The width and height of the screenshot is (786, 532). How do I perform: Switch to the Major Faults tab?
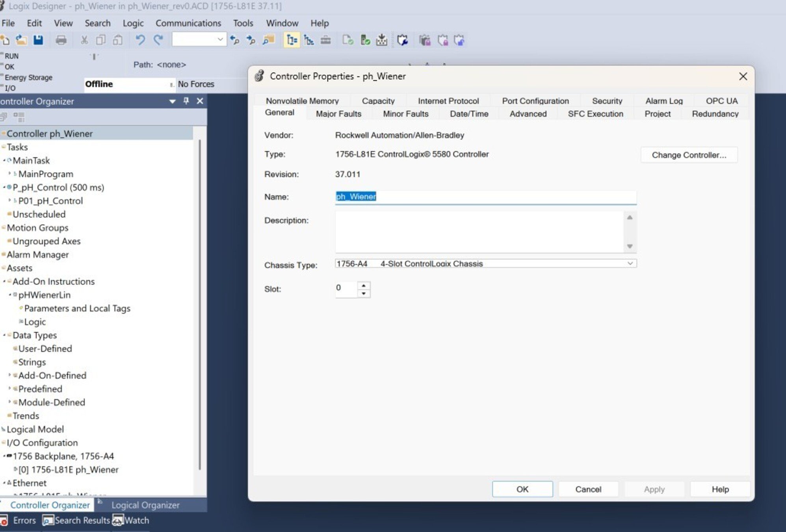338,114
